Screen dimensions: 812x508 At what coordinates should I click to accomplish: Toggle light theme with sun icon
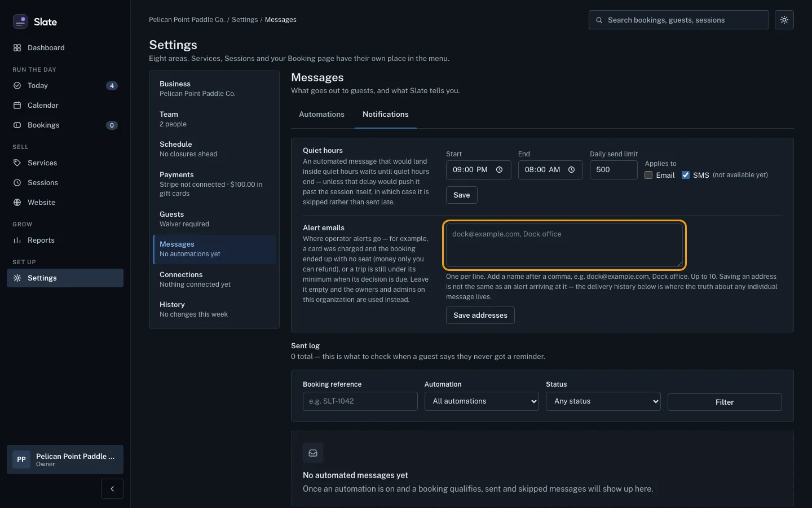[784, 20]
